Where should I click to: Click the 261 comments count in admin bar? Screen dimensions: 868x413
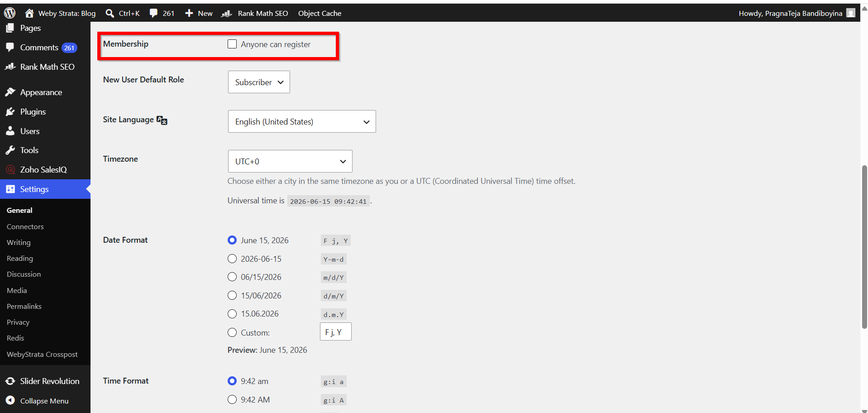pyautogui.click(x=168, y=13)
